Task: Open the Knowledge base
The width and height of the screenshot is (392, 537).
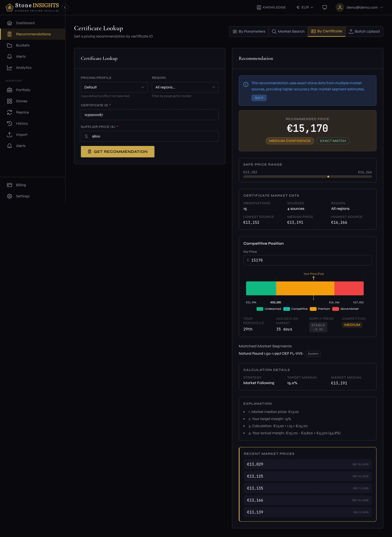Action: point(271,7)
